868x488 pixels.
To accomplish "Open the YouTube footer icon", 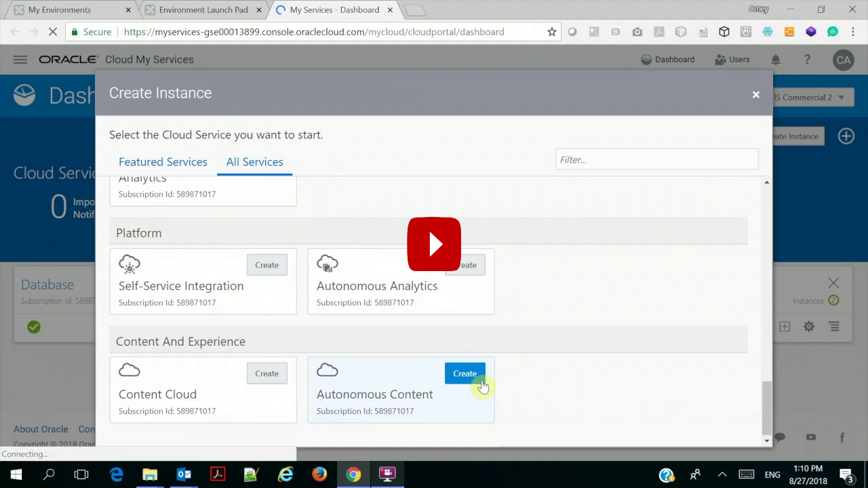I will point(811,438).
